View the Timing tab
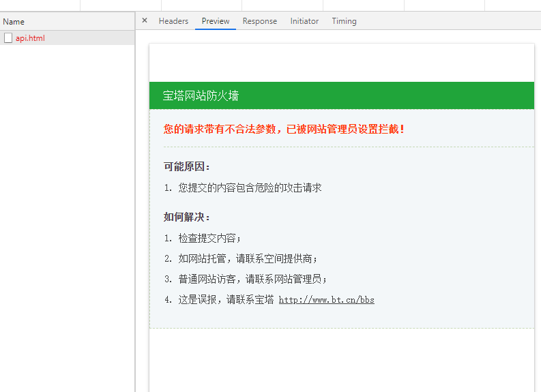Screen dimensions: 541x392 click(x=344, y=21)
